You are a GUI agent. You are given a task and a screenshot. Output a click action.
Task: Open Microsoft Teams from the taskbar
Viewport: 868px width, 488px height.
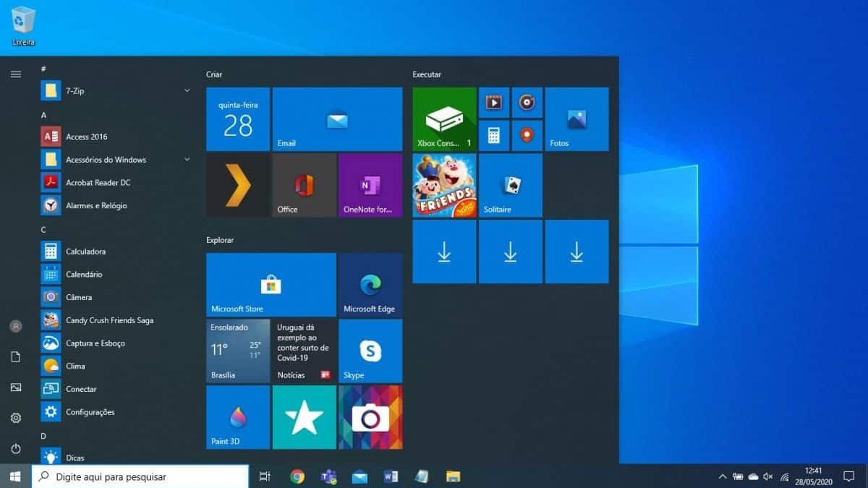click(x=328, y=476)
